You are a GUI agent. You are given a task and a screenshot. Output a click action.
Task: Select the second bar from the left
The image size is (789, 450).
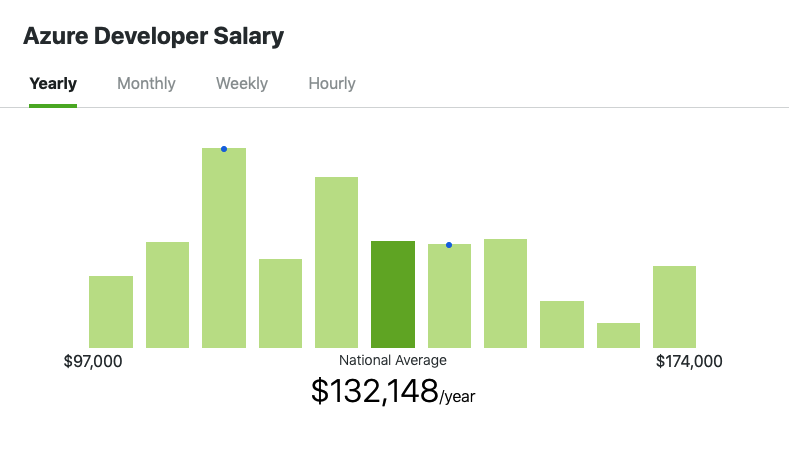[167, 295]
